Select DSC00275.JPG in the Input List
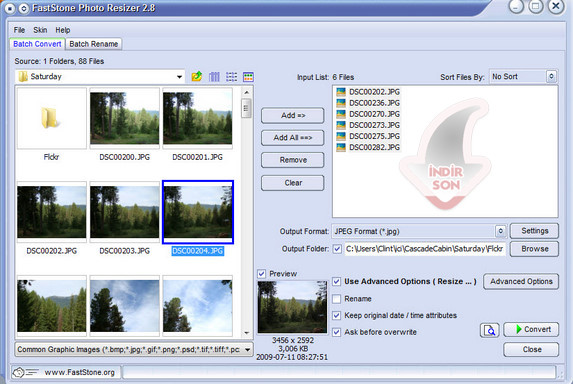Screen dimensions: 573x384 (374, 136)
